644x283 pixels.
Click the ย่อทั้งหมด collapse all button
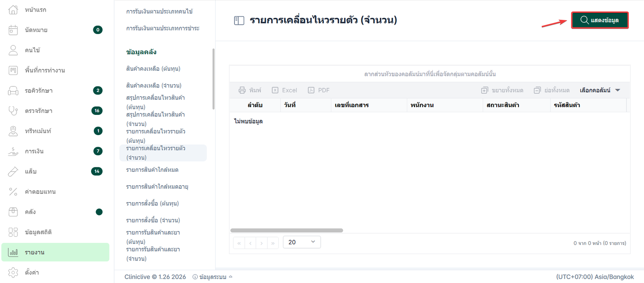click(552, 90)
